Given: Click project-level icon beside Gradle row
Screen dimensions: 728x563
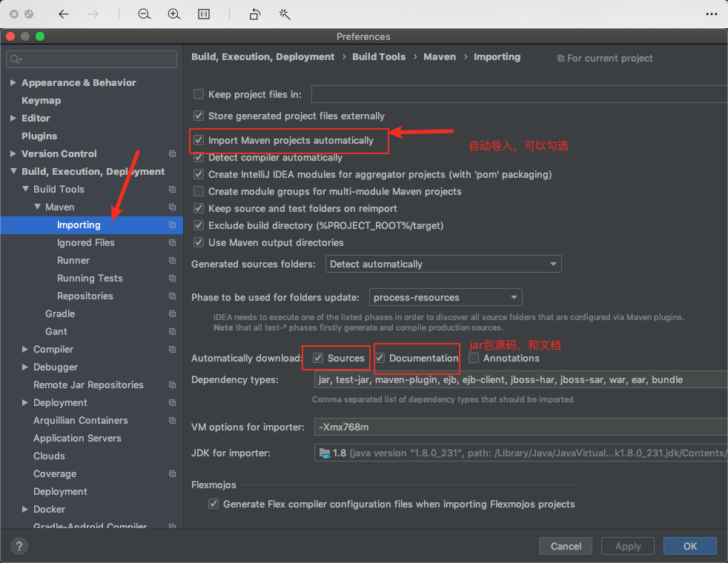Looking at the screenshot, I should click(x=172, y=313).
